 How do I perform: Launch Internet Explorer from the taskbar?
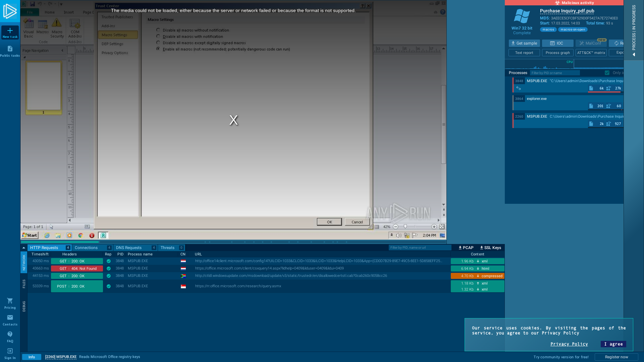tap(47, 235)
